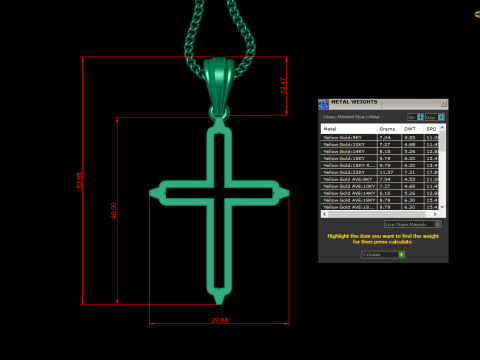Select the Yellow Gold AVG:9KY row
480x360 pixels.
(x=380, y=179)
